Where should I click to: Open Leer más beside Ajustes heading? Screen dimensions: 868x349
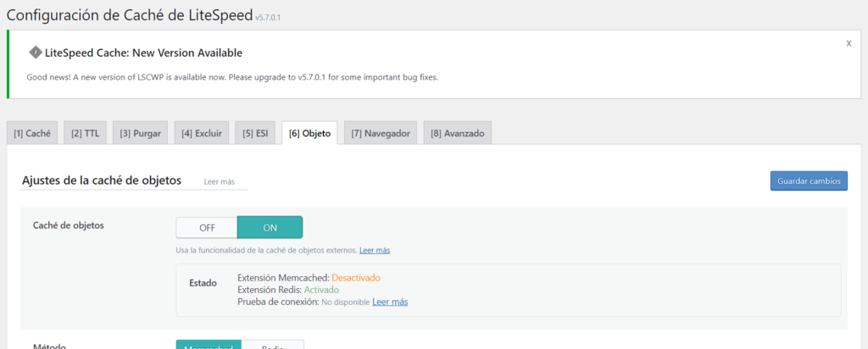pyautogui.click(x=219, y=181)
